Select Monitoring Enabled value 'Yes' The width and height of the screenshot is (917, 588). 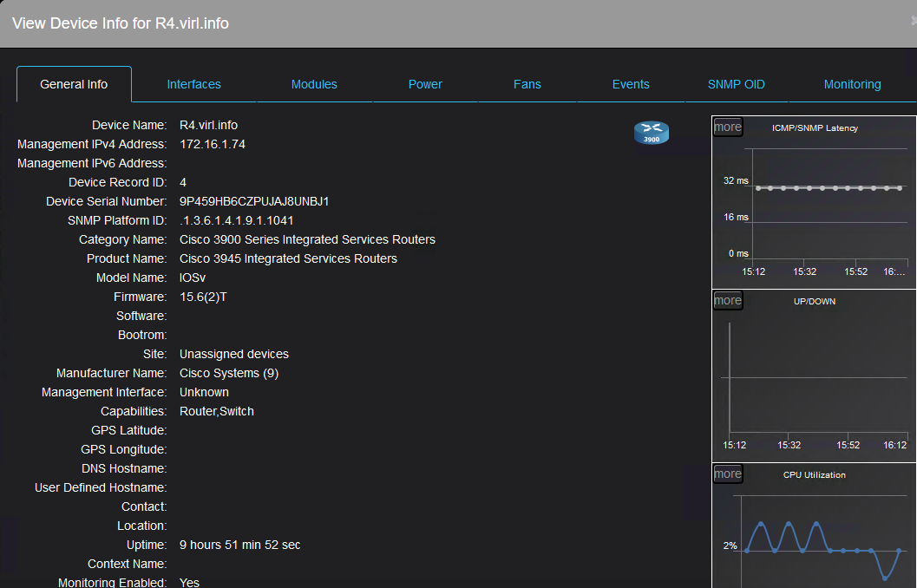click(x=189, y=582)
